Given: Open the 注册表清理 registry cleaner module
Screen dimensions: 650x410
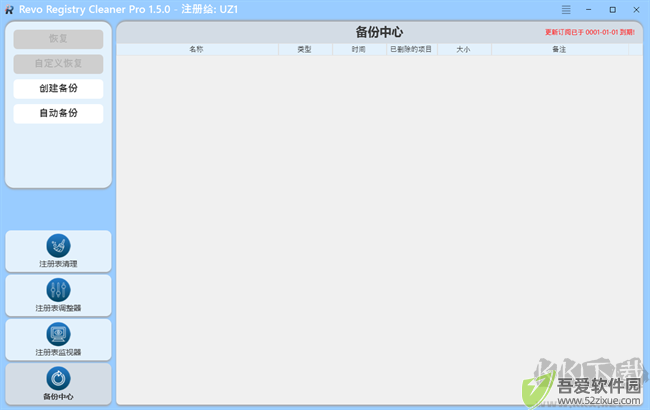Looking at the screenshot, I should [58, 251].
